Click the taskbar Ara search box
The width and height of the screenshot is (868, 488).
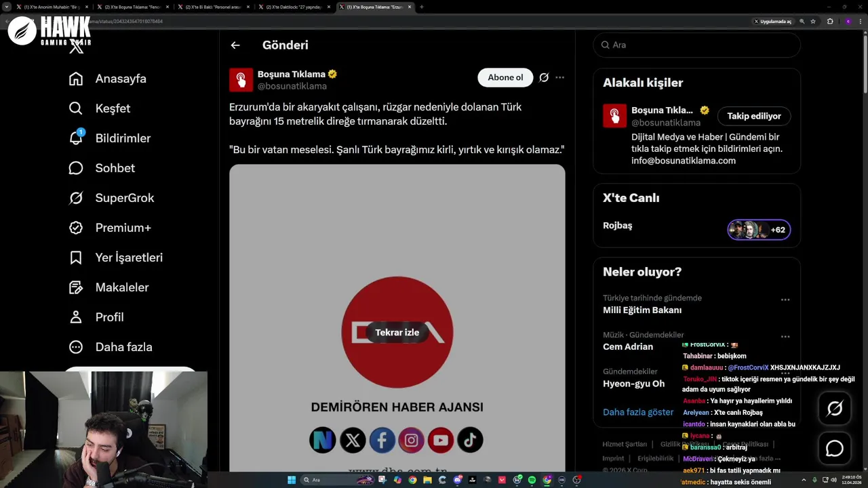[339, 480]
